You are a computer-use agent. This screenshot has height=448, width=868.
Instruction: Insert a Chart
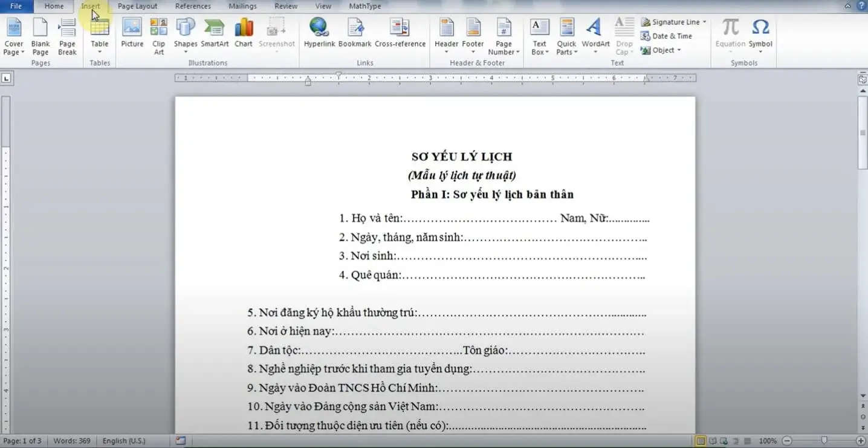(244, 33)
